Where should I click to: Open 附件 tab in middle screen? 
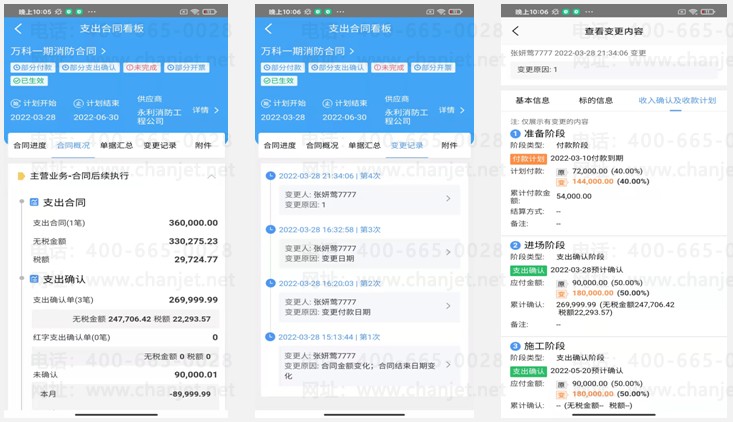(449, 146)
